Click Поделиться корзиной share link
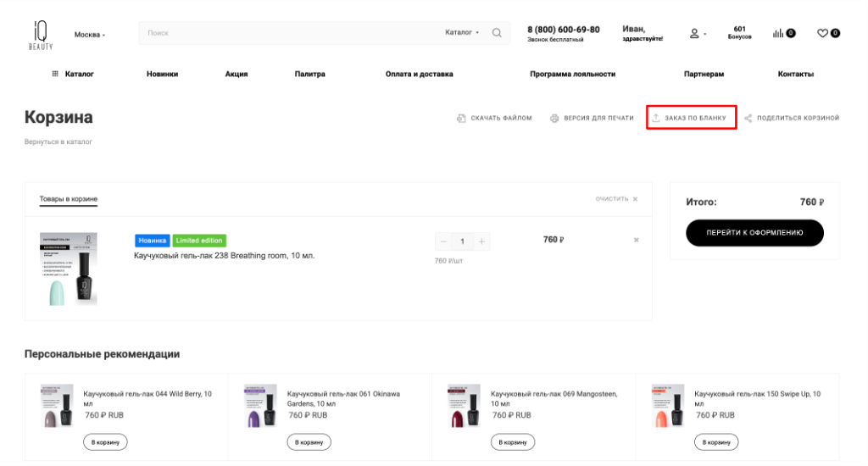This screenshot has height=466, width=868. click(792, 118)
